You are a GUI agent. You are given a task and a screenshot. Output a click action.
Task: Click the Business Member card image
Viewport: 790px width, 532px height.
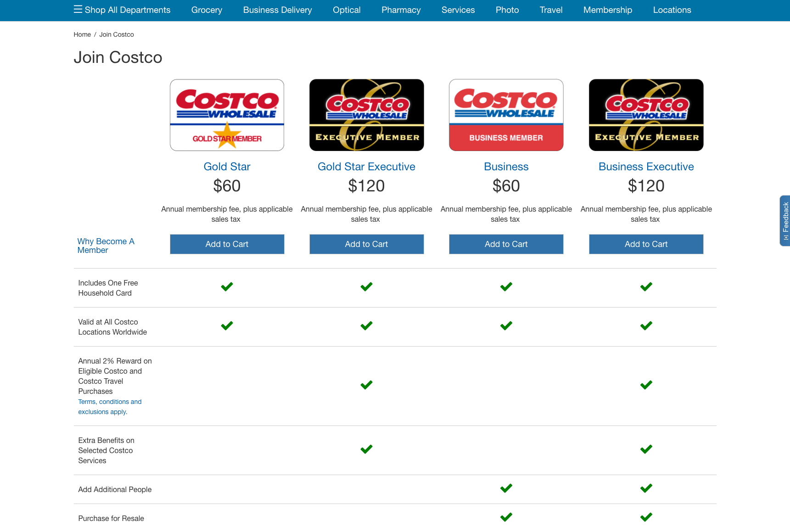point(506,115)
